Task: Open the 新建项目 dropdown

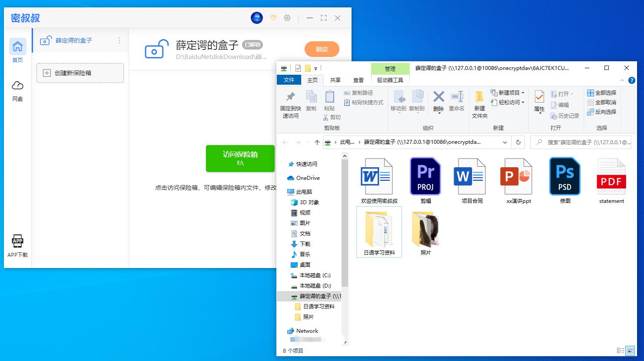Action: [508, 93]
